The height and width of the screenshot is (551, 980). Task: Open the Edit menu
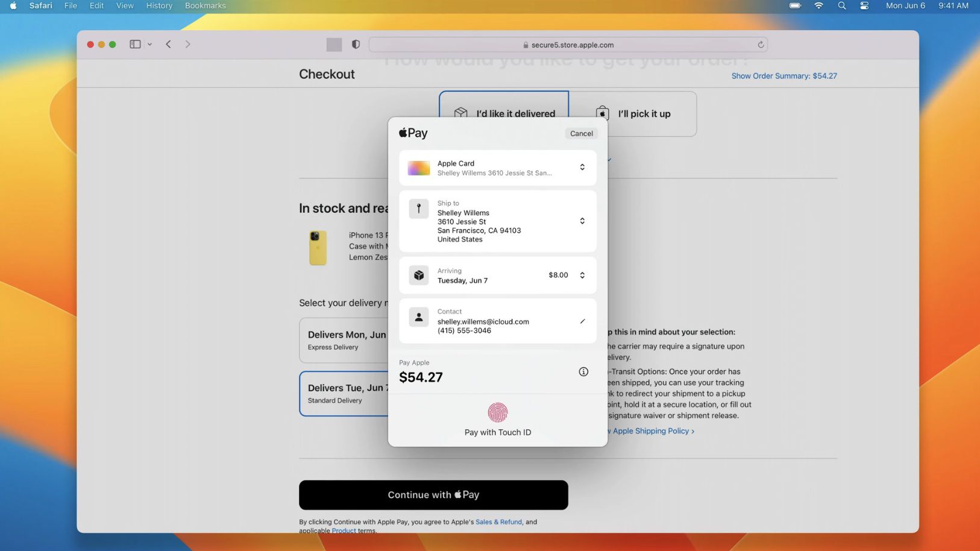96,5
